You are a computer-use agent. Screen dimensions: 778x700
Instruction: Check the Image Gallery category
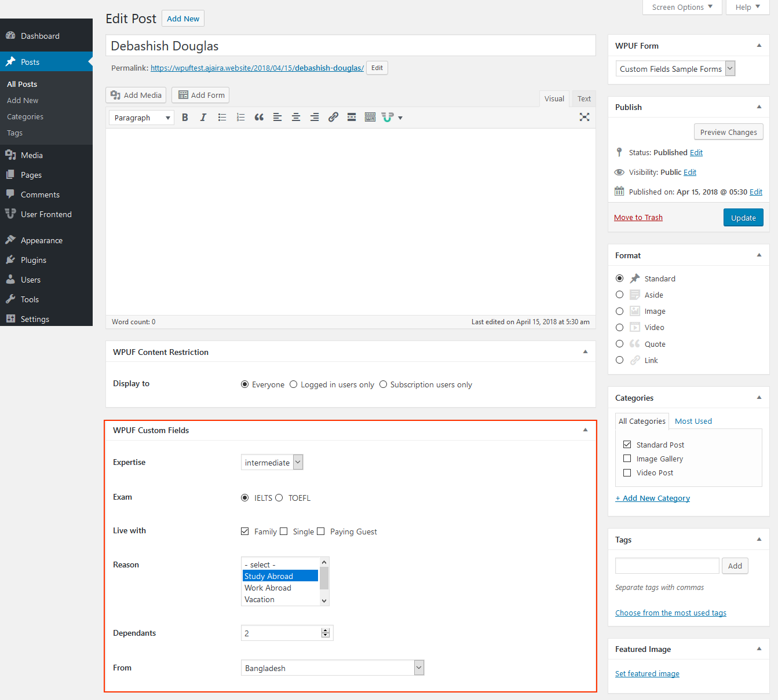[x=627, y=459]
